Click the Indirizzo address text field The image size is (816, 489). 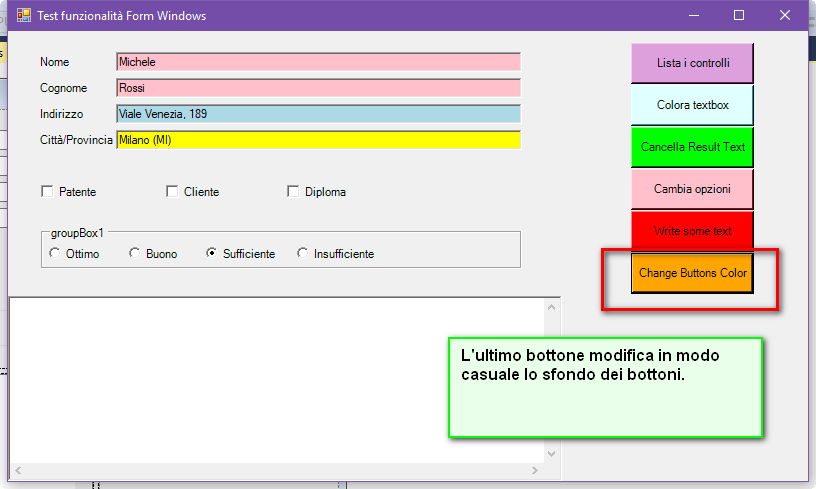[318, 114]
